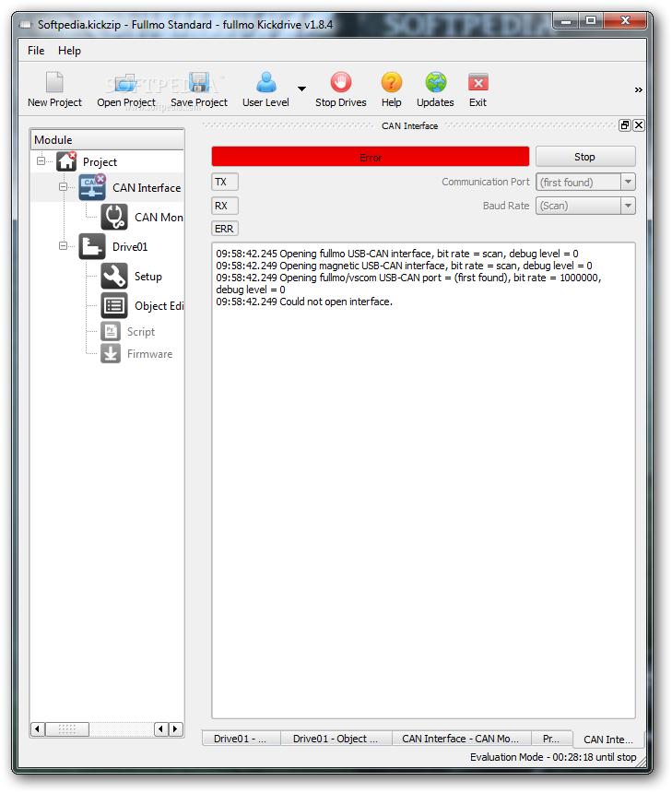Open the Help menu
The height and width of the screenshot is (793, 672).
pos(69,51)
